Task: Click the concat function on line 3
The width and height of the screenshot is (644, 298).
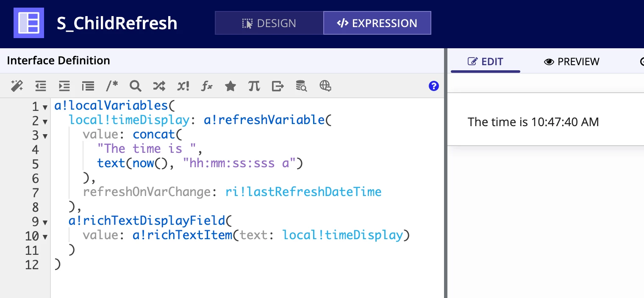Action: click(153, 134)
